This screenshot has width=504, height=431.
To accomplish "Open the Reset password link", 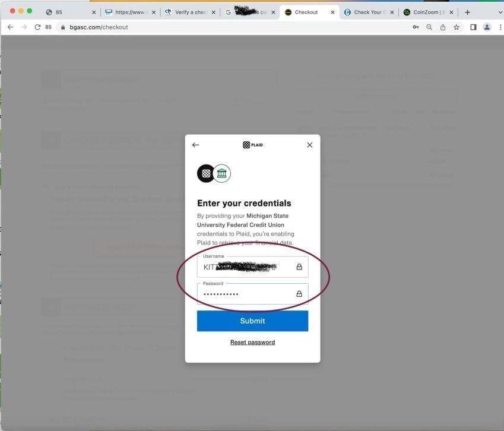I will click(x=252, y=343).
